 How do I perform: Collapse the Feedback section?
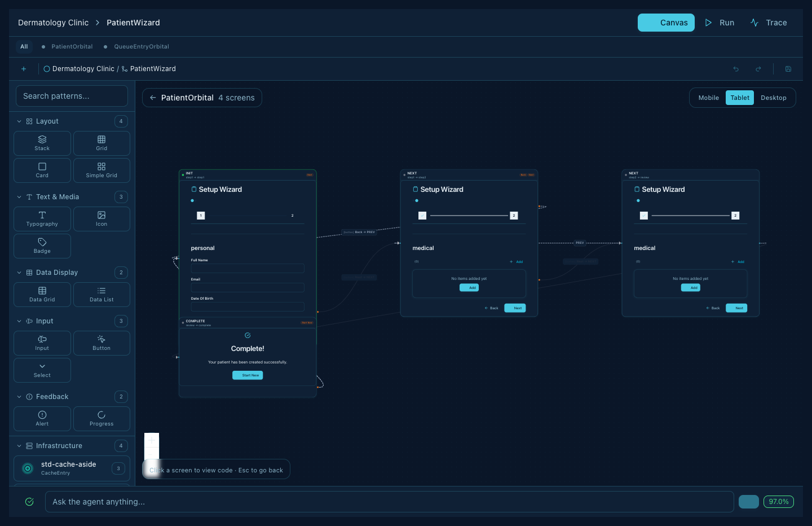pyautogui.click(x=19, y=397)
